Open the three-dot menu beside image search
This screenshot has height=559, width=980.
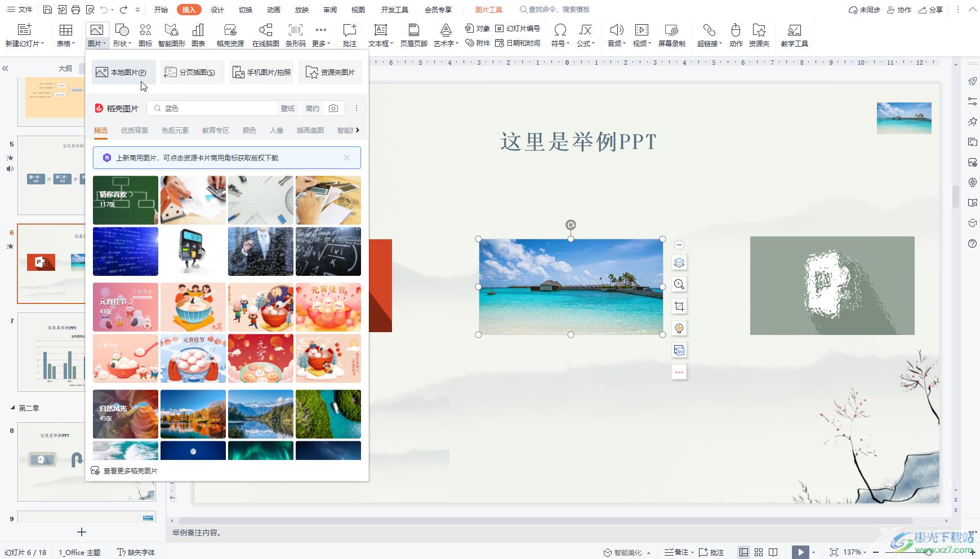pos(356,108)
